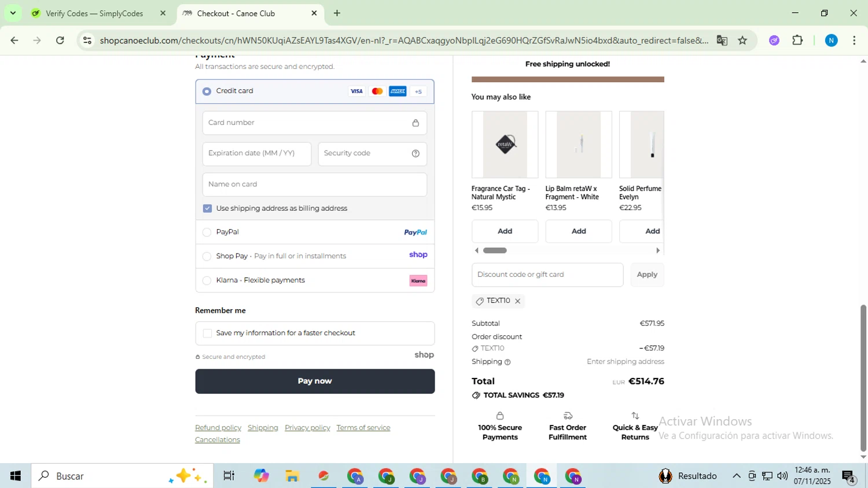Go back to previous page
868x488 pixels.
pos(14,41)
